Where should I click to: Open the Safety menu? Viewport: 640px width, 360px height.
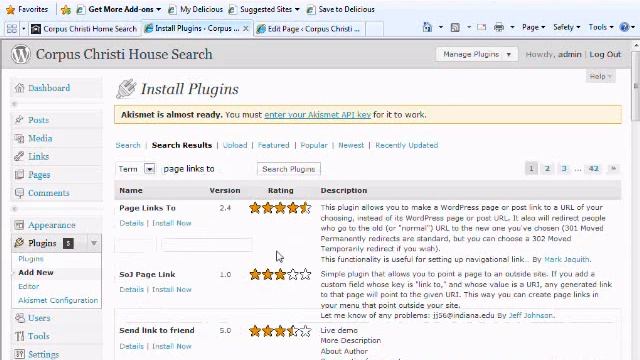pos(567,27)
